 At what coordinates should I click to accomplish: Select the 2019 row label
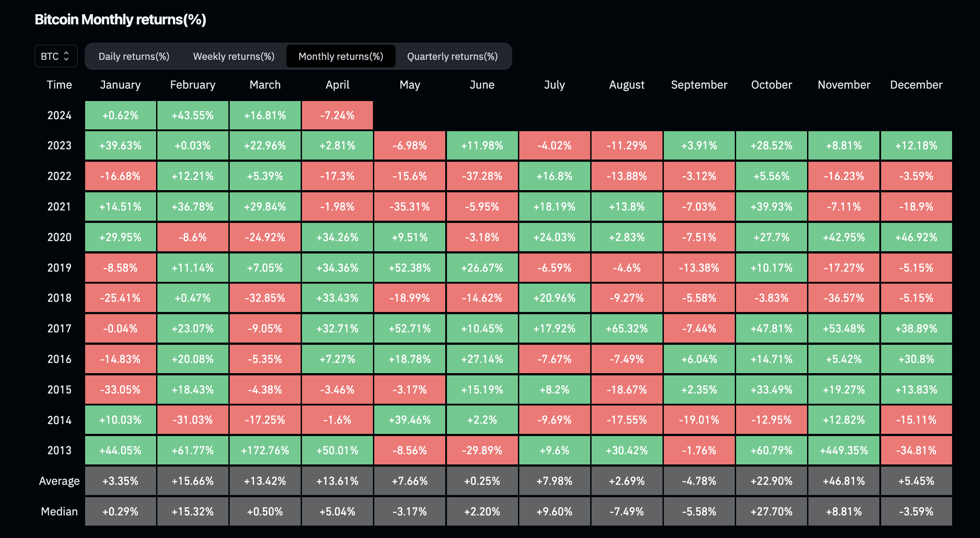pos(59,268)
